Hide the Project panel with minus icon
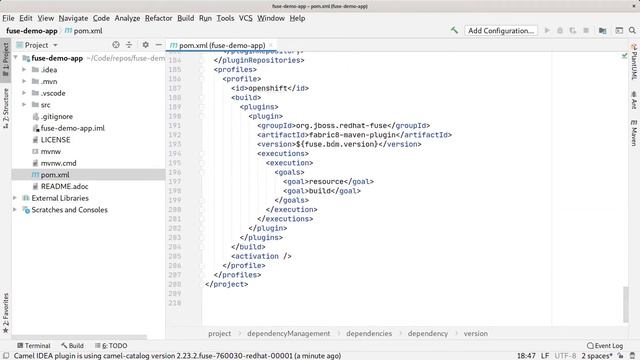640x360 pixels. click(158, 45)
